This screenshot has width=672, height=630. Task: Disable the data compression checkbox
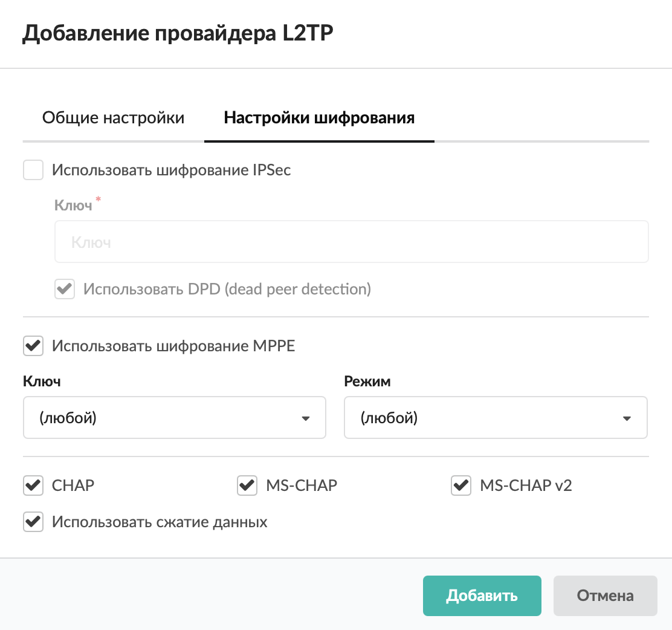tap(33, 522)
